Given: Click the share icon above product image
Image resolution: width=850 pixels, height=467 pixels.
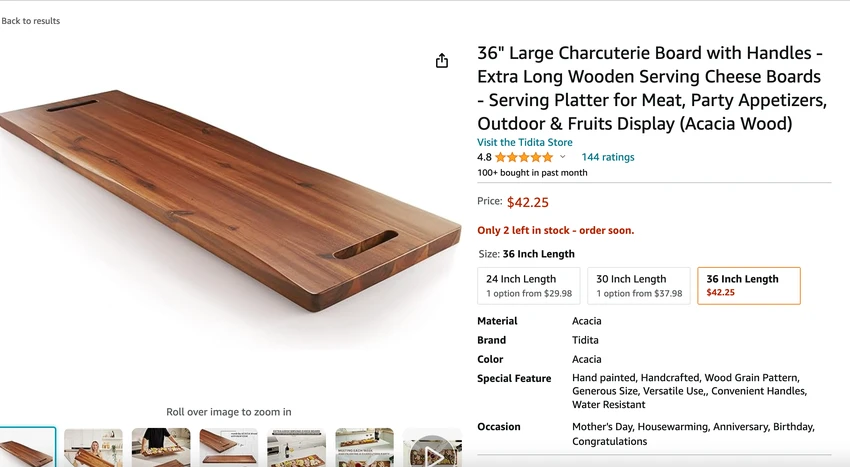Looking at the screenshot, I should click(x=442, y=61).
